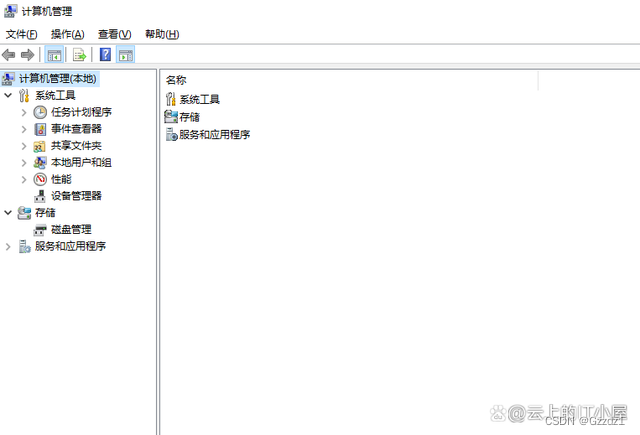
Task: Click the 服务和应用程序 icon in the right pane
Action: [171, 134]
